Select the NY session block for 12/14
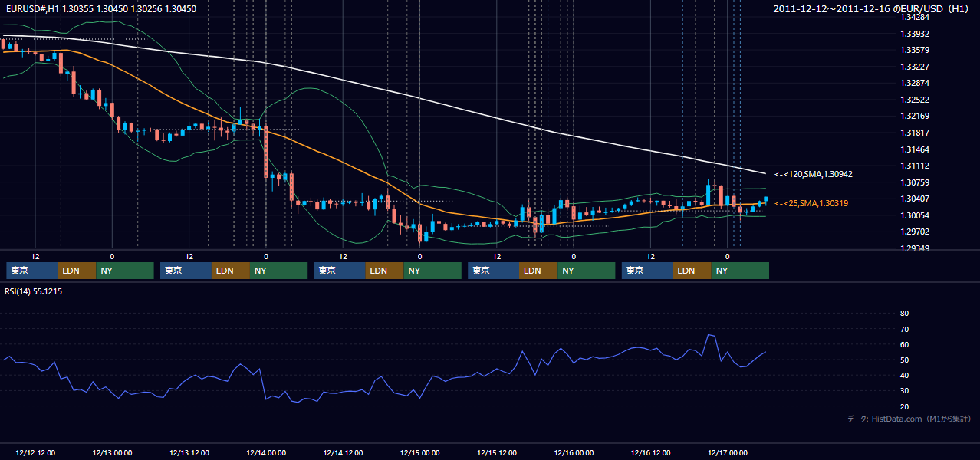Viewport: 980px width, 460px height. [x=433, y=271]
